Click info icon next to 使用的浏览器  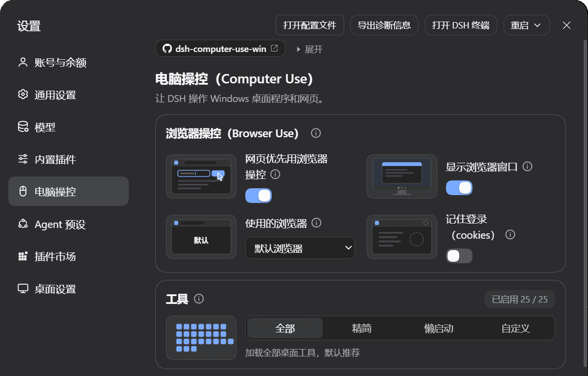316,223
